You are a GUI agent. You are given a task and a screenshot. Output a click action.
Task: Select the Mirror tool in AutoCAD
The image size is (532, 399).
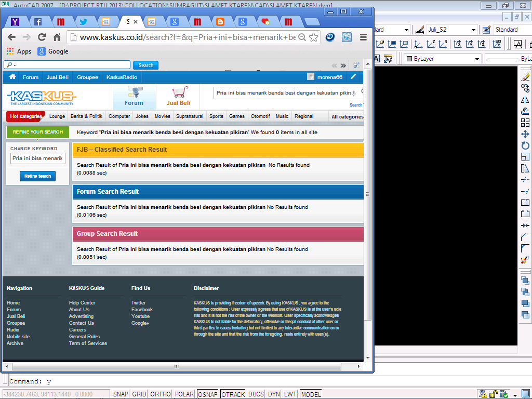[x=525, y=100]
